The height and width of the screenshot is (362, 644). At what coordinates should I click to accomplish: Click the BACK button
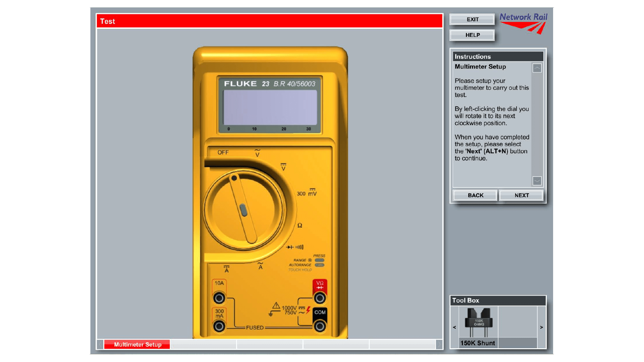click(475, 195)
